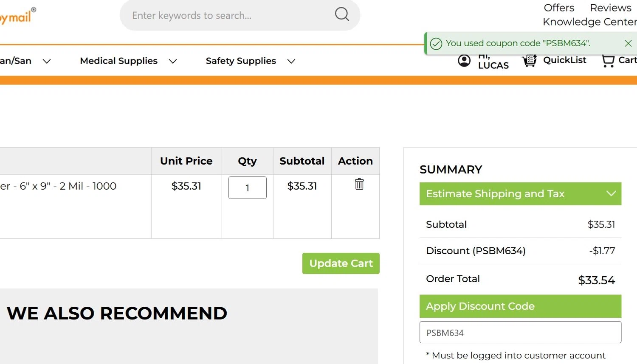Dismiss the coupon code notification
The image size is (637, 364).
coord(628,43)
